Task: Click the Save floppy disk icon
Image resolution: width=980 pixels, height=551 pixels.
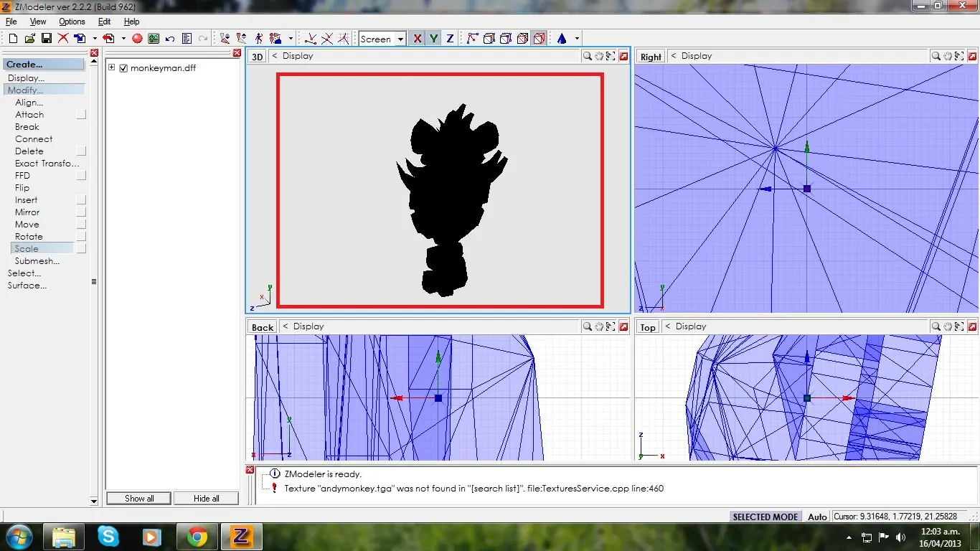Action: (x=46, y=39)
